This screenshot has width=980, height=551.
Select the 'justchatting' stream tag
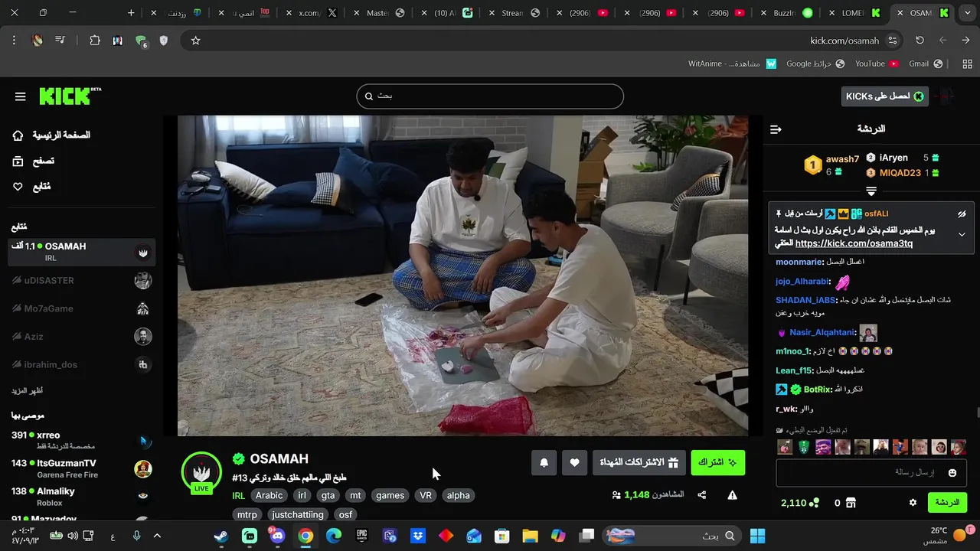298,515
